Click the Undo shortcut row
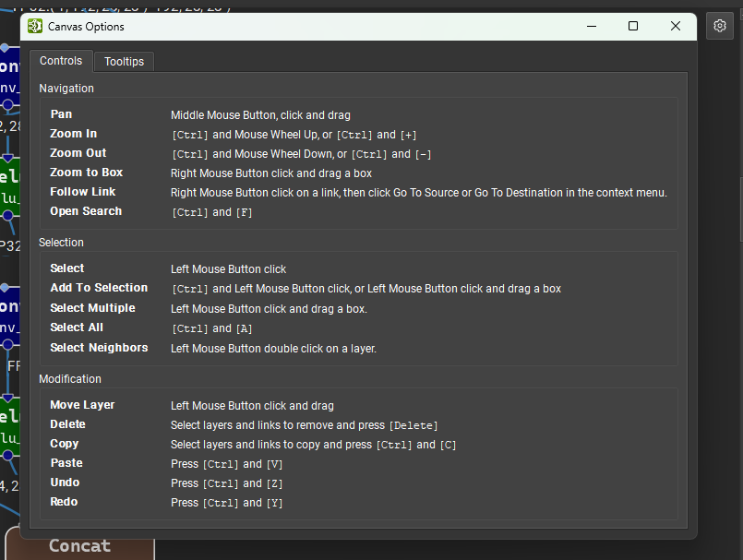Viewport: 743px width, 560px height. (65, 482)
